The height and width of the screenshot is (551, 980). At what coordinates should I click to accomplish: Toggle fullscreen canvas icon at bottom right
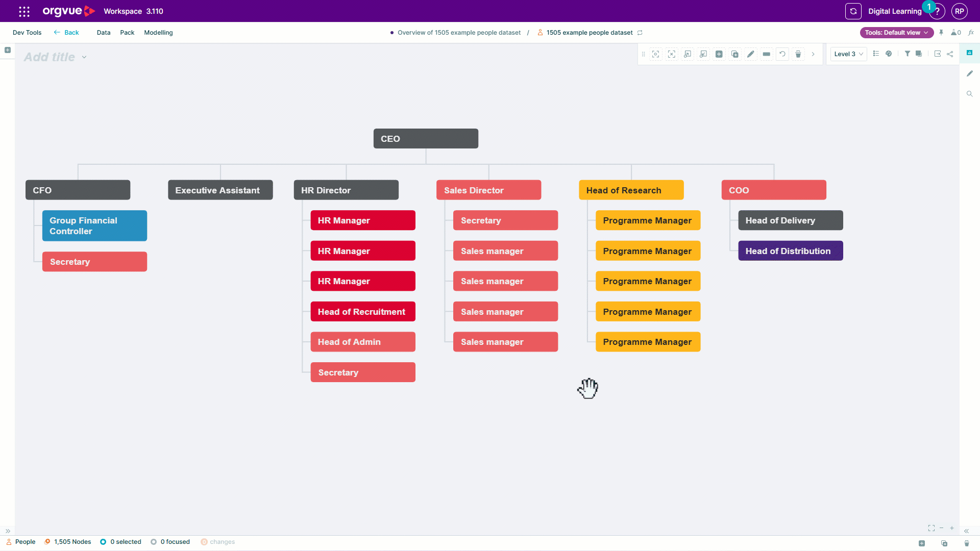point(932,528)
